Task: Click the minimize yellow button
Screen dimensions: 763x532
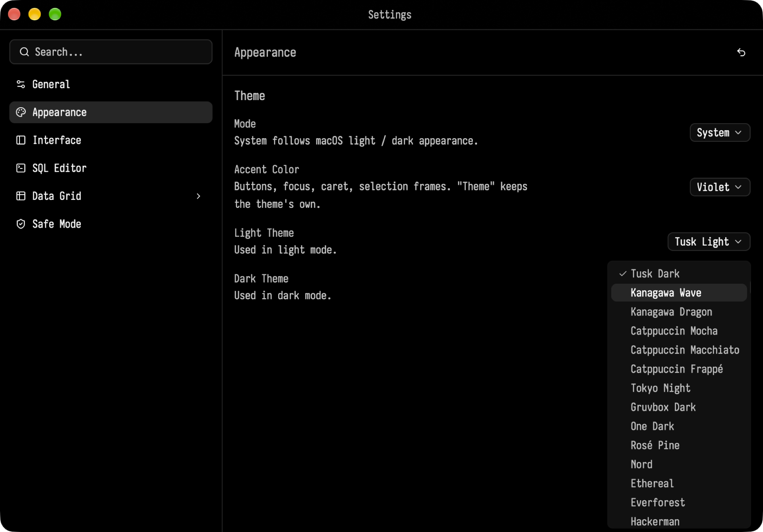Action: click(35, 14)
